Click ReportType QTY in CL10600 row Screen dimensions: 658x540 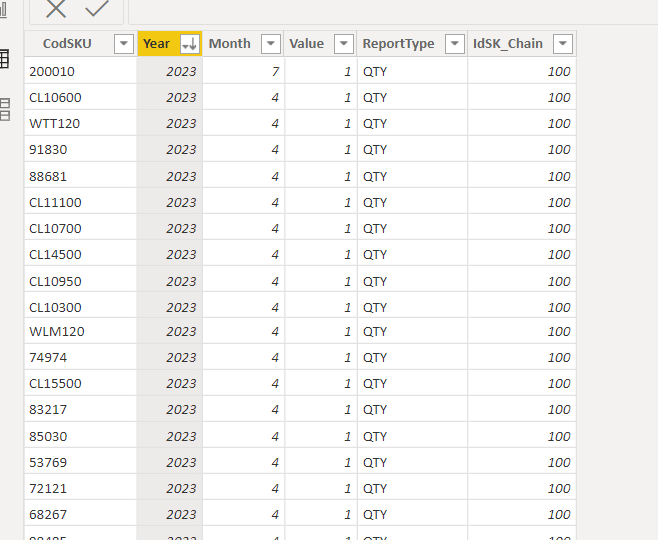(x=412, y=97)
